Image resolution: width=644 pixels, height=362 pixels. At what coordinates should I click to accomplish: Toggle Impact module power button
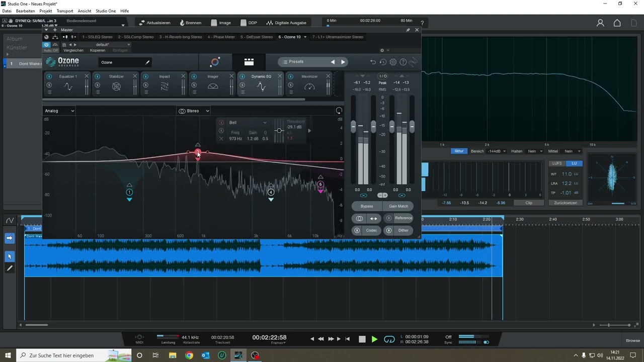[145, 76]
